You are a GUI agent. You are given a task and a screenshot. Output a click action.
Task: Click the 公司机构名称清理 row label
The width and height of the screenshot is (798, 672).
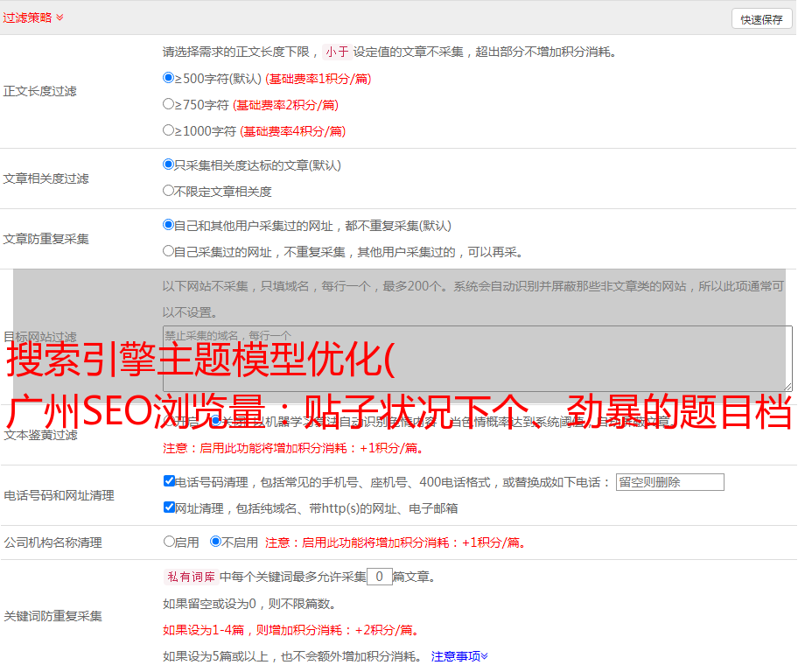(x=52, y=542)
